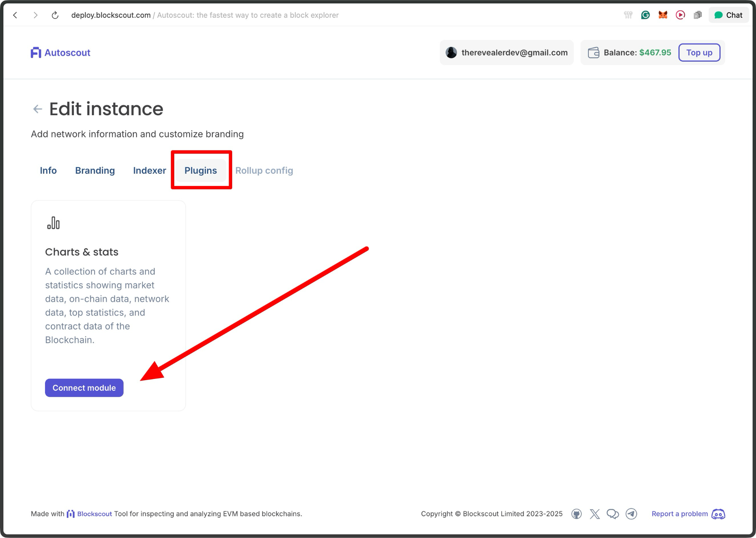Click the Discord icon beside Report a problem
Viewport: 756px width, 538px height.
tap(718, 514)
